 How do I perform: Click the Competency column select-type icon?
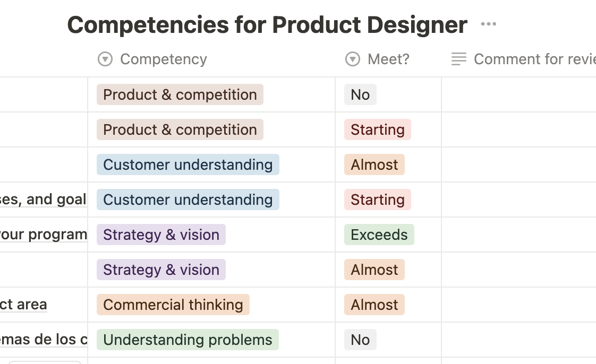[x=105, y=59]
